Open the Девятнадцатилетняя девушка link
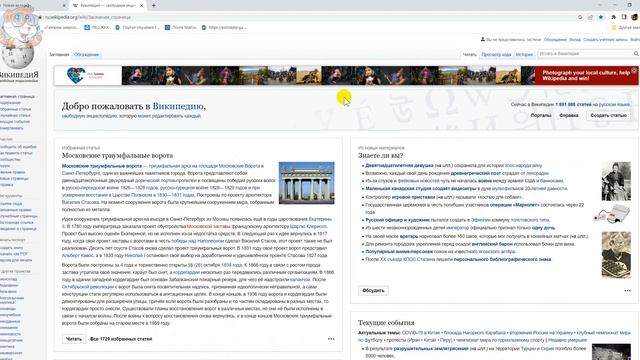The image size is (640, 360). click(x=399, y=166)
